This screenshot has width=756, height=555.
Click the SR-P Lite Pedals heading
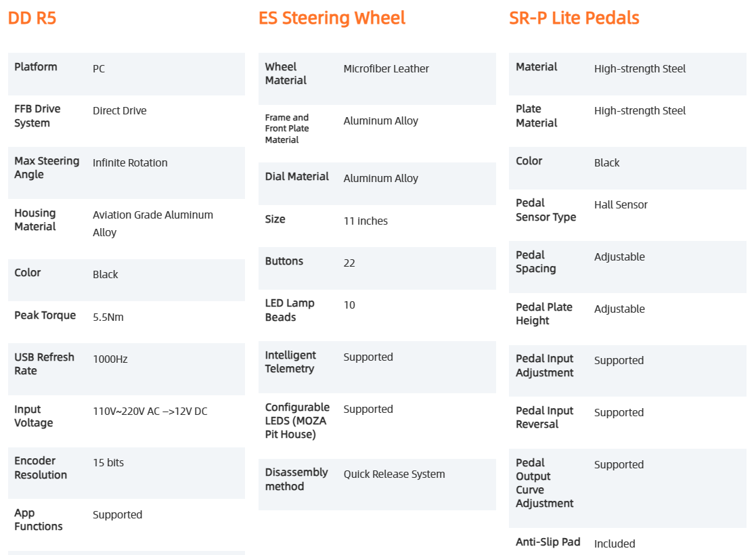574,18
